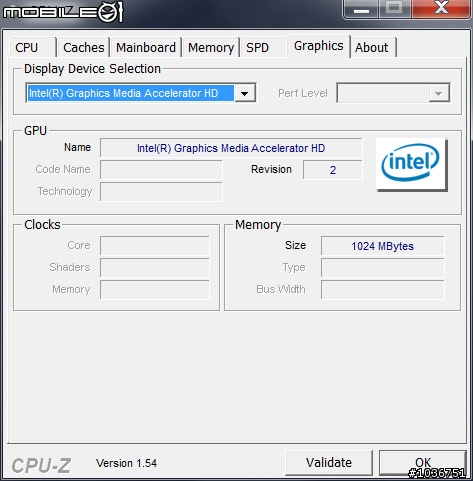Close the CPU-Z window
This screenshot has height=481, width=473.
tap(441, 9)
